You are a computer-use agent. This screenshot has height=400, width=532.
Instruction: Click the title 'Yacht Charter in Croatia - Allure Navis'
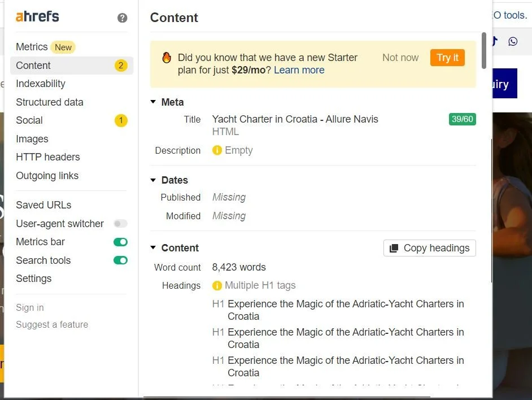tap(295, 119)
